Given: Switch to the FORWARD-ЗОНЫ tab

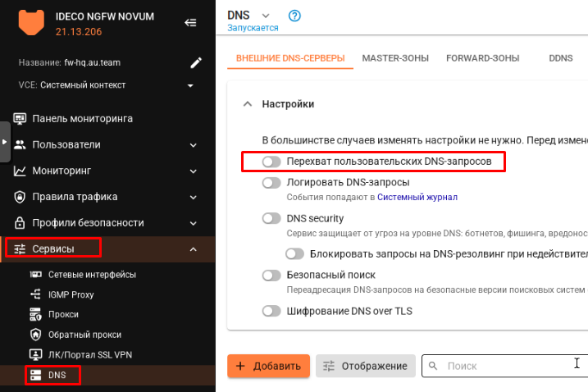Looking at the screenshot, I should coord(483,58).
